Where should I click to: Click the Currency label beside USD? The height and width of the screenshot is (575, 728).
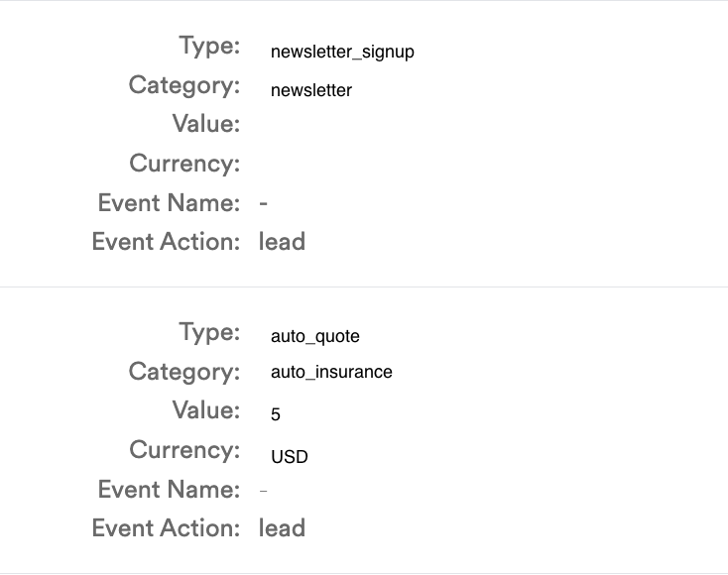(184, 450)
